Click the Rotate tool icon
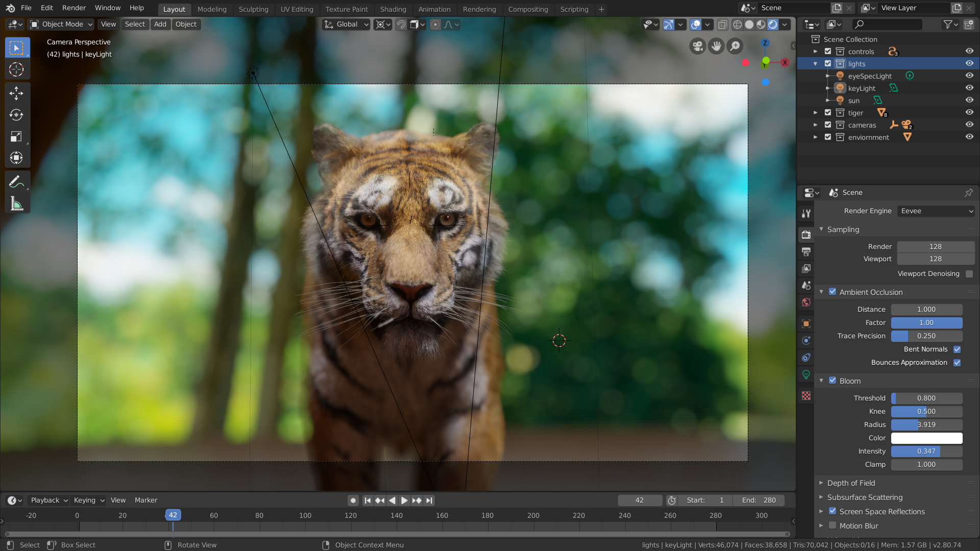Image resolution: width=980 pixels, height=551 pixels. (x=17, y=115)
